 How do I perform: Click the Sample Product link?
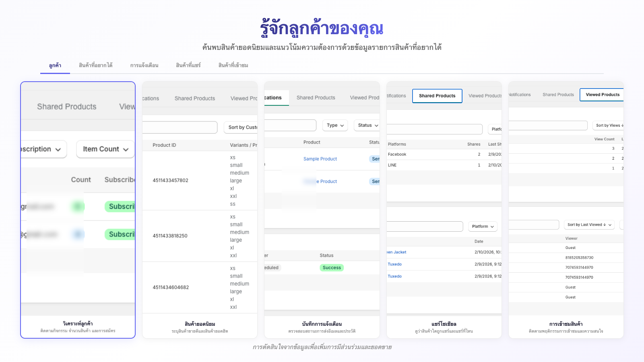click(320, 159)
